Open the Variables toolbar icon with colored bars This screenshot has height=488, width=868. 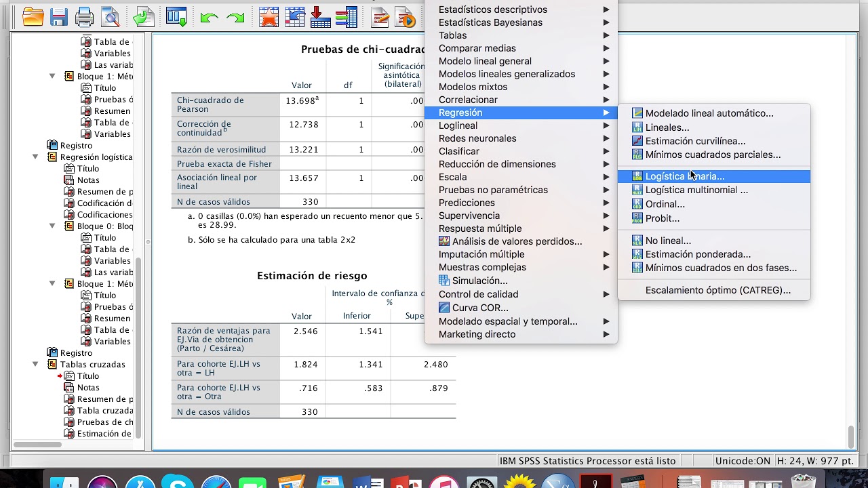click(346, 17)
